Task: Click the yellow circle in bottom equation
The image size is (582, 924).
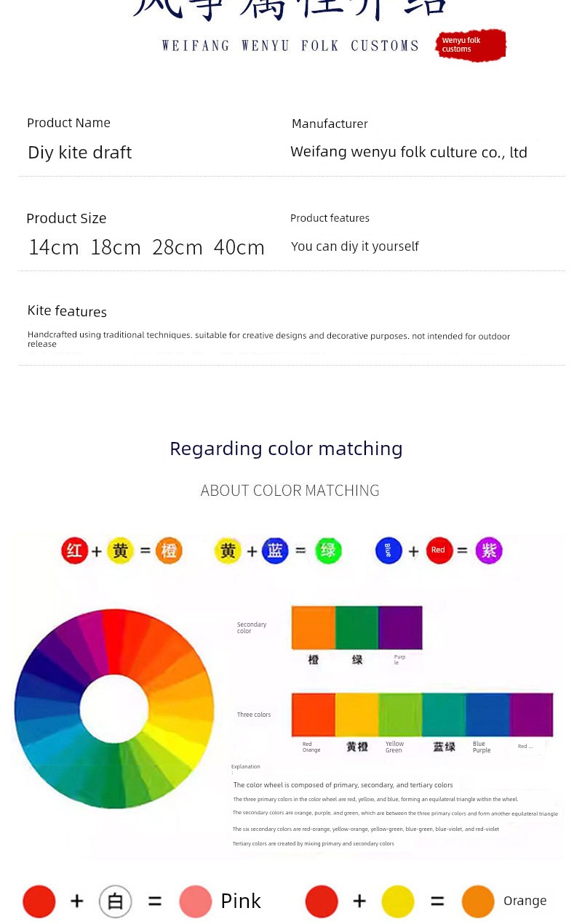Action: click(x=398, y=901)
